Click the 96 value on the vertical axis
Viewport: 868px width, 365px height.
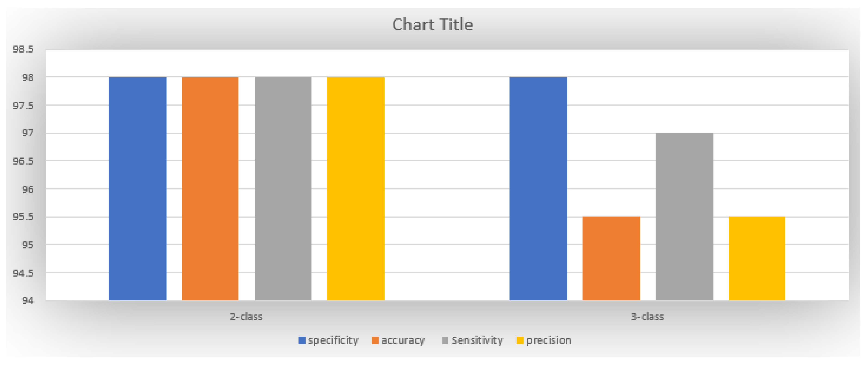(28, 189)
